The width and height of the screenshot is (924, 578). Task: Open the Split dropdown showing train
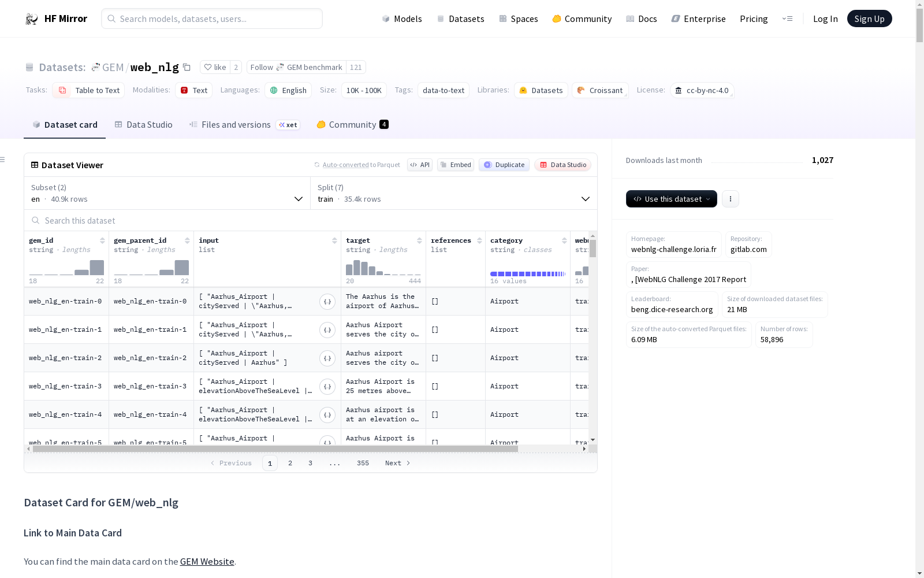[x=454, y=193]
